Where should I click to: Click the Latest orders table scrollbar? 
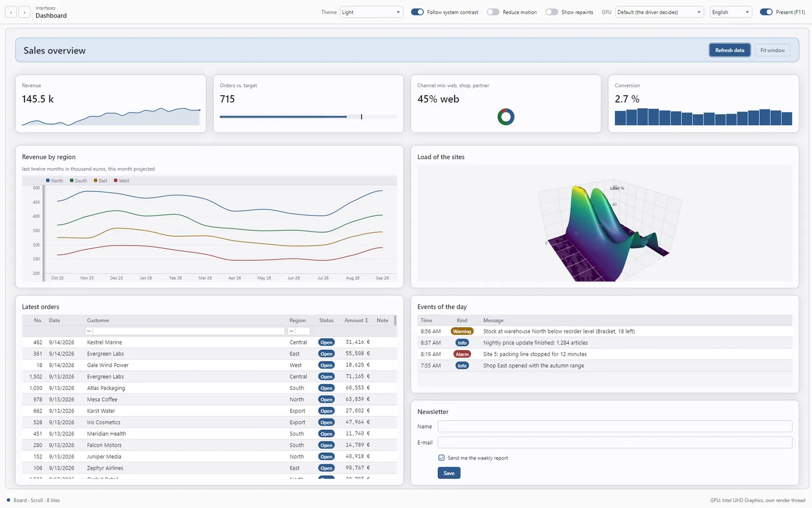[x=395, y=321]
